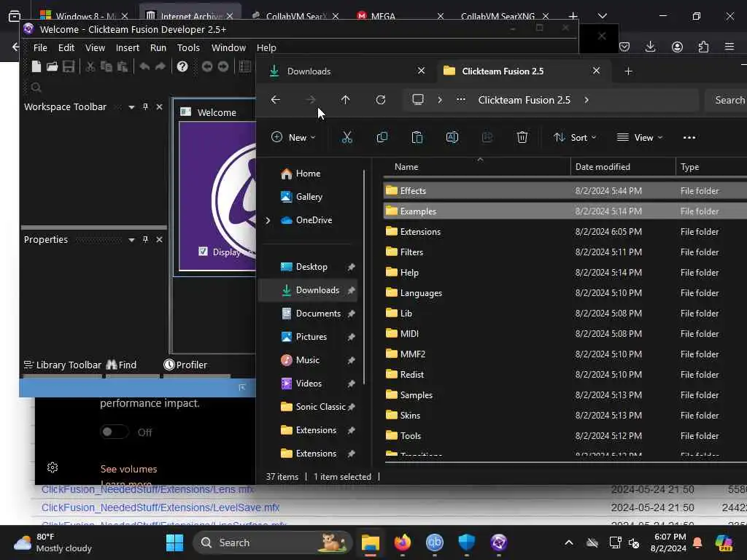Open the Run menu in Fusion
Screen dimensions: 747x560
[158, 47]
